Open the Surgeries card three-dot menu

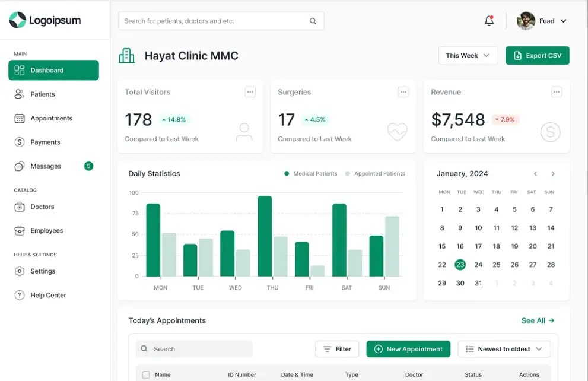[x=403, y=92]
